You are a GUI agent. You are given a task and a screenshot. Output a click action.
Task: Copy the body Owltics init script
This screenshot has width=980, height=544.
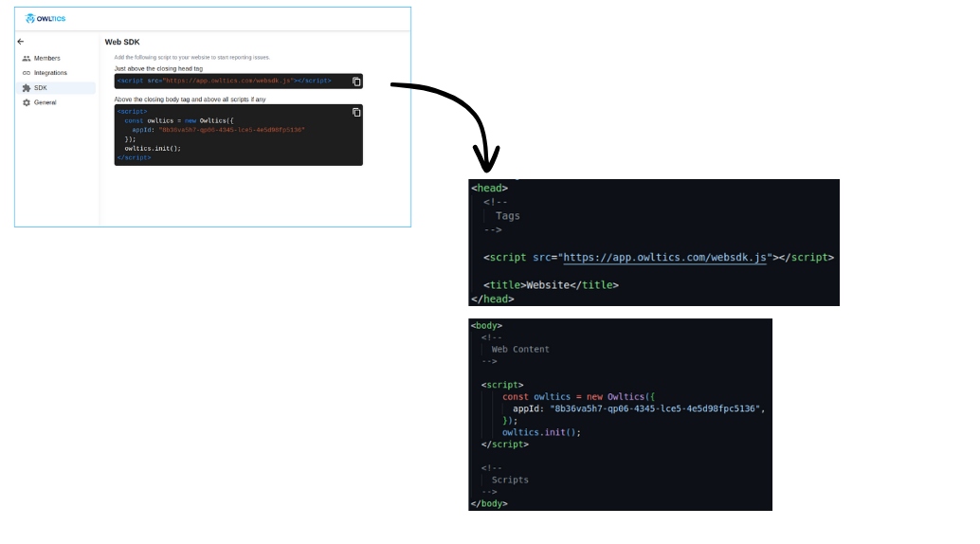point(356,112)
